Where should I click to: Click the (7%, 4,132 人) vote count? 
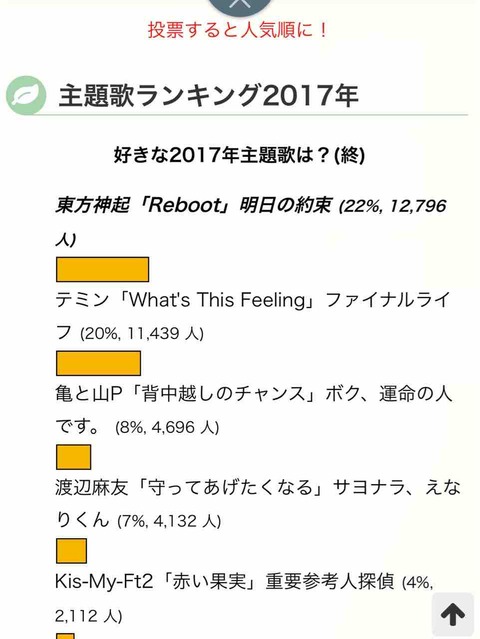coord(169,521)
